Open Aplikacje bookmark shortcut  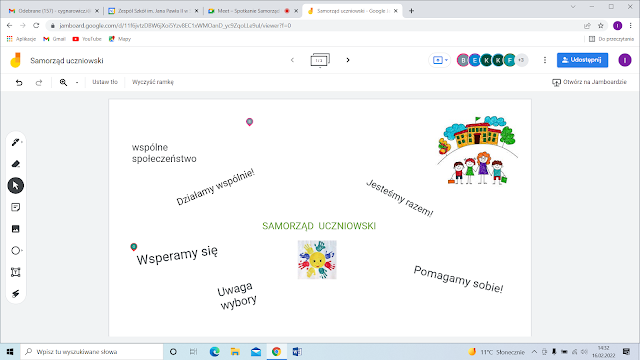tap(21, 39)
